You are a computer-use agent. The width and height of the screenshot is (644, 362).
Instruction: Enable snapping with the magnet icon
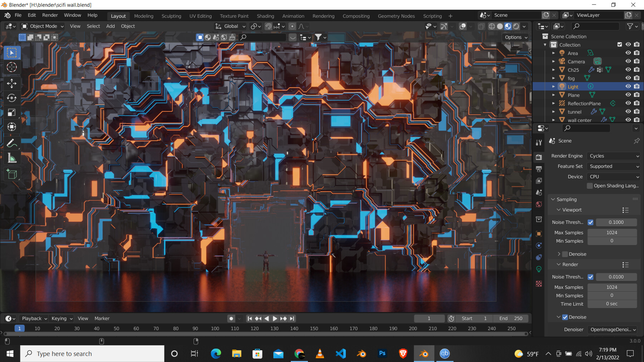click(268, 26)
